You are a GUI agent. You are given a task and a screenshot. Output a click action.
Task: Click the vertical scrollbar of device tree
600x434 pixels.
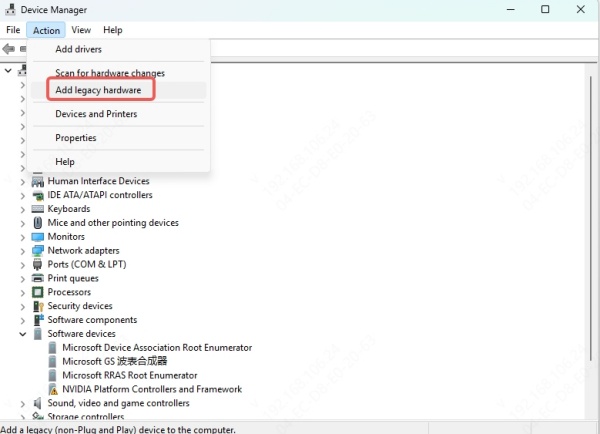(591, 218)
